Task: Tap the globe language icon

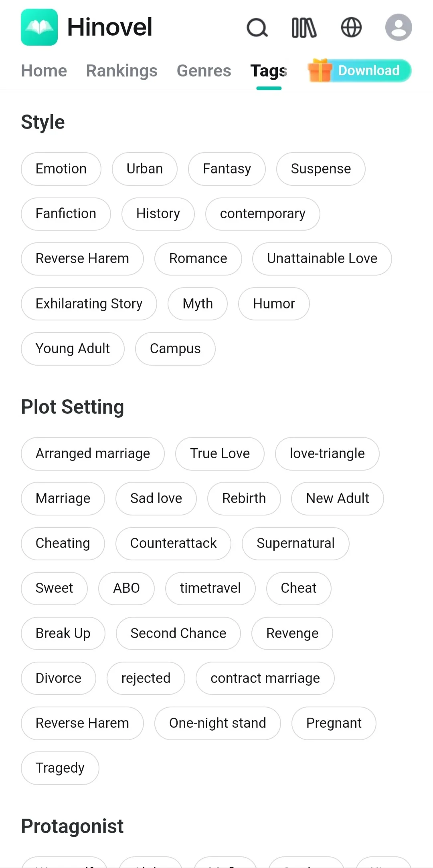Action: pos(351,28)
